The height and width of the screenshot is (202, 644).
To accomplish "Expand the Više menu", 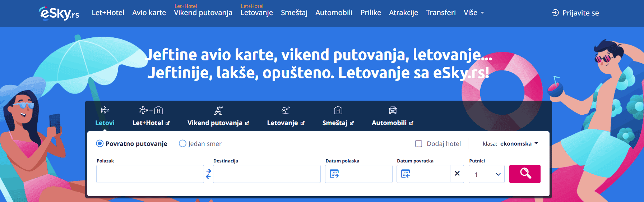I will [x=474, y=13].
